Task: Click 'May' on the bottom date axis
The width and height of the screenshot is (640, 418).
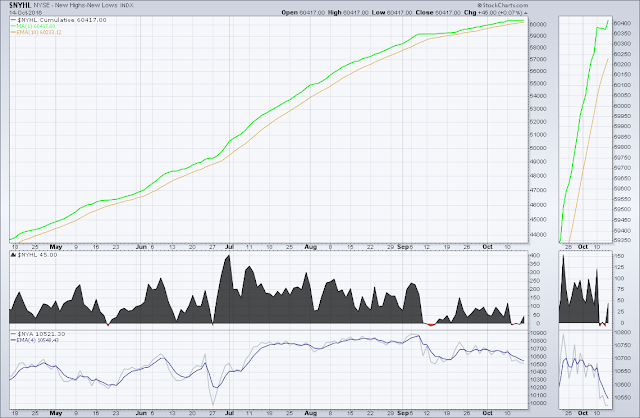Action: tap(56, 413)
